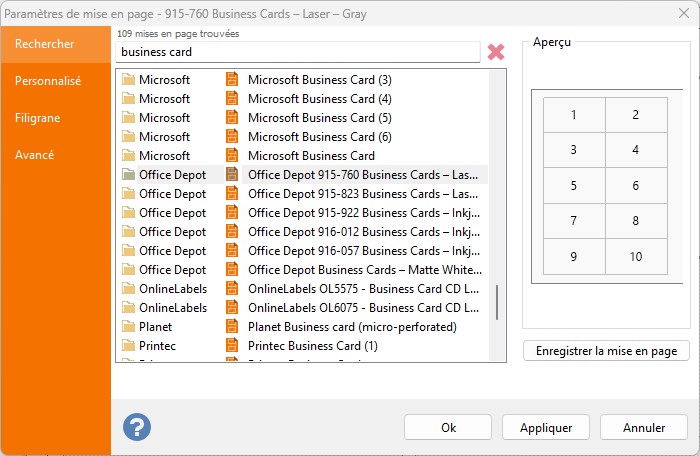Click the layout icon for OnlineLabels OL6075
700x456 pixels.
point(232,307)
